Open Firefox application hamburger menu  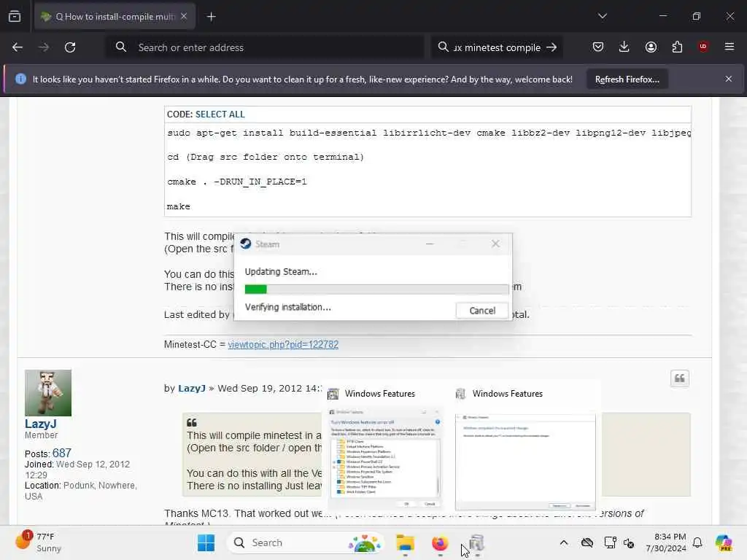tap(729, 47)
